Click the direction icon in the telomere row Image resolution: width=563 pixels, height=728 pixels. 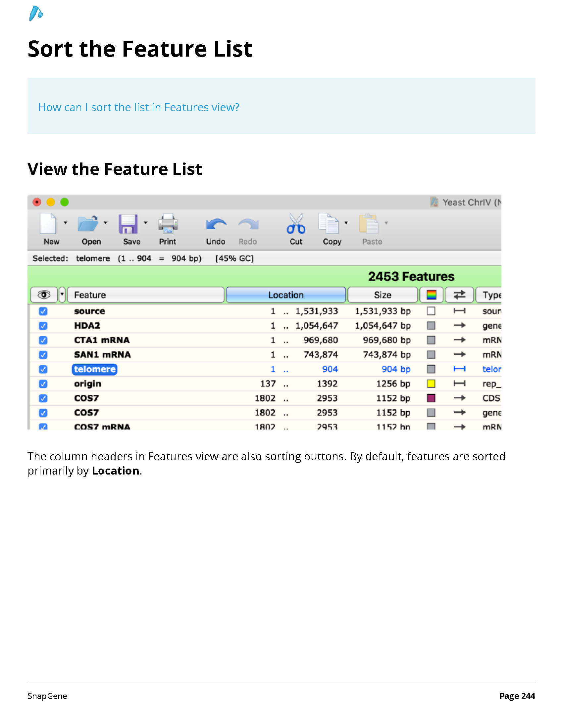(x=459, y=369)
